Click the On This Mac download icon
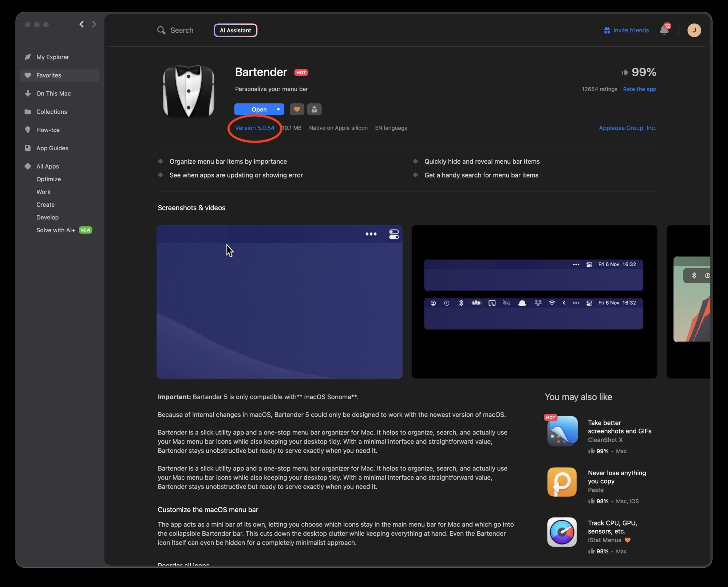Image resolution: width=728 pixels, height=587 pixels. pos(28,94)
